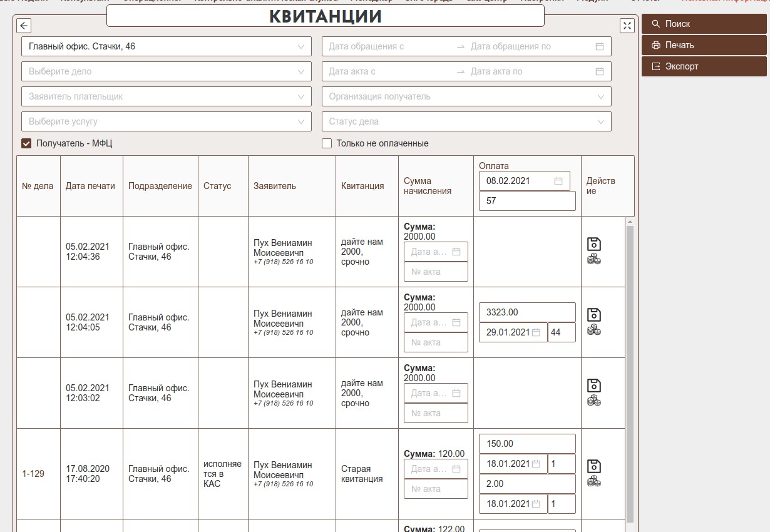The height and width of the screenshot is (532, 770).
Task: Click calendar icon in Дата обращения range field
Action: click(x=599, y=46)
